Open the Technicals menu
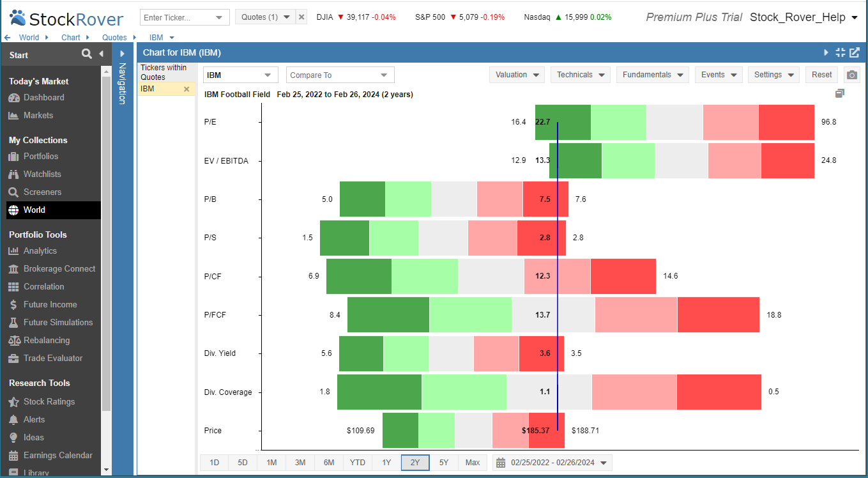Viewport: 868px width, 478px height. click(x=581, y=75)
